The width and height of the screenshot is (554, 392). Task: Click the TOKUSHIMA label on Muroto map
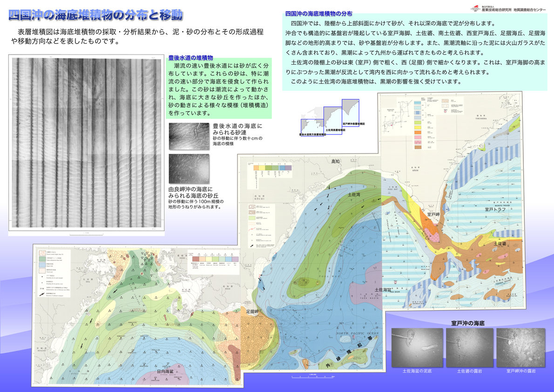click(481, 119)
